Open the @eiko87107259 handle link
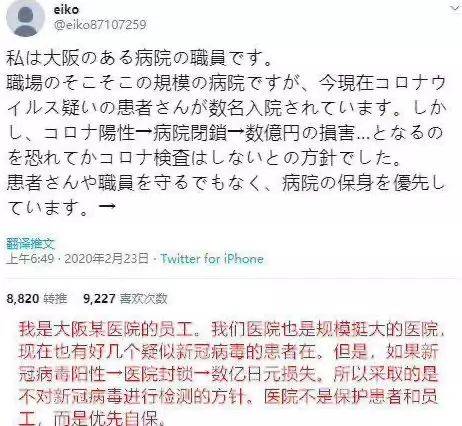This screenshot has height=426, width=462. point(100,25)
